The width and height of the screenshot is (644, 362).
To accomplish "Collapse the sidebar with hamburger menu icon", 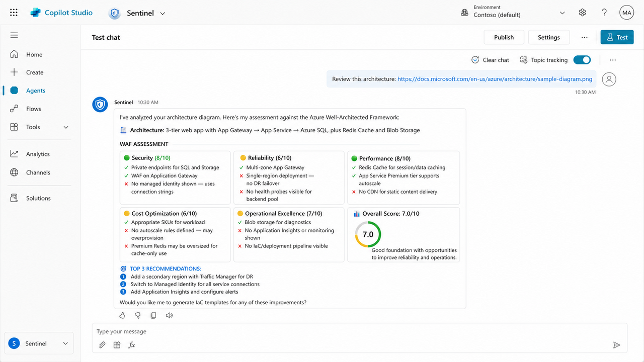I will 14,35.
